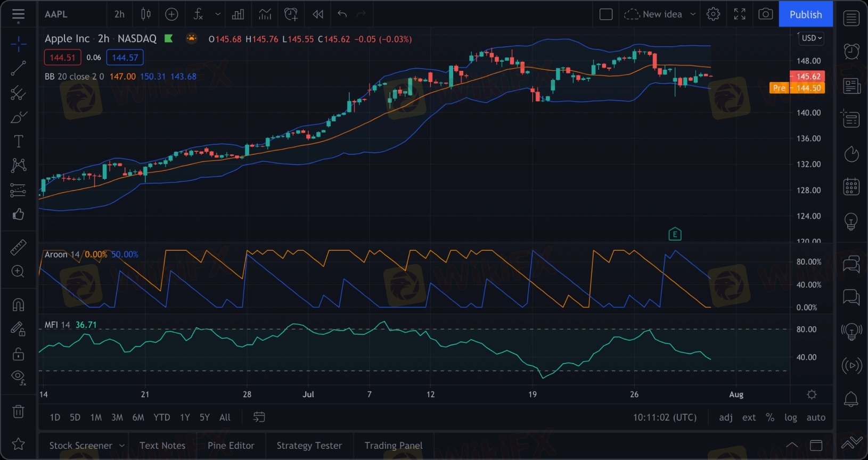This screenshot has width=868, height=460.
Task: Activate the zoom in tool
Action: pyautogui.click(x=18, y=272)
